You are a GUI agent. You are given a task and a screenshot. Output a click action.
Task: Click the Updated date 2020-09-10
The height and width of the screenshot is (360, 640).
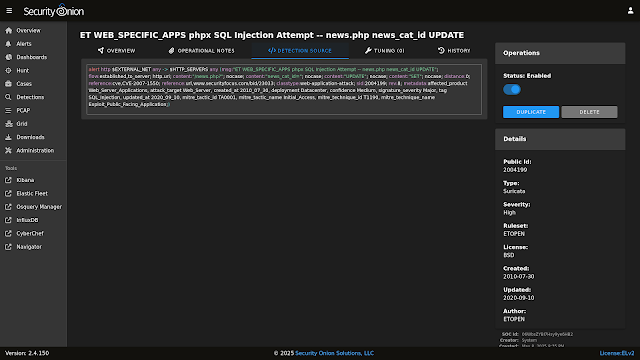point(518,298)
